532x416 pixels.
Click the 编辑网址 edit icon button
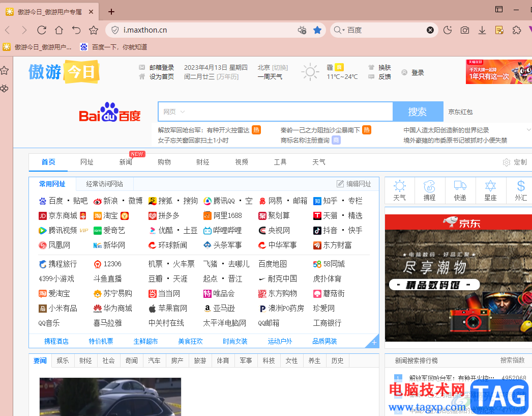coord(354,184)
